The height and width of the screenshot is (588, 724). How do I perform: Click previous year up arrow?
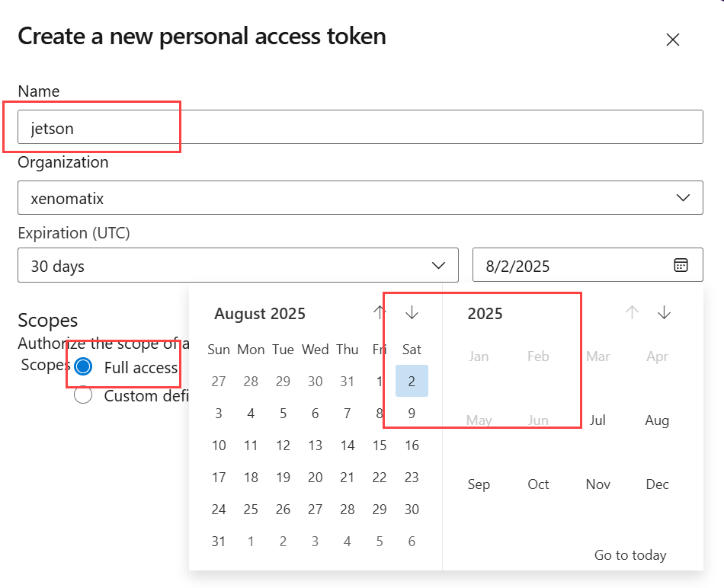632,312
